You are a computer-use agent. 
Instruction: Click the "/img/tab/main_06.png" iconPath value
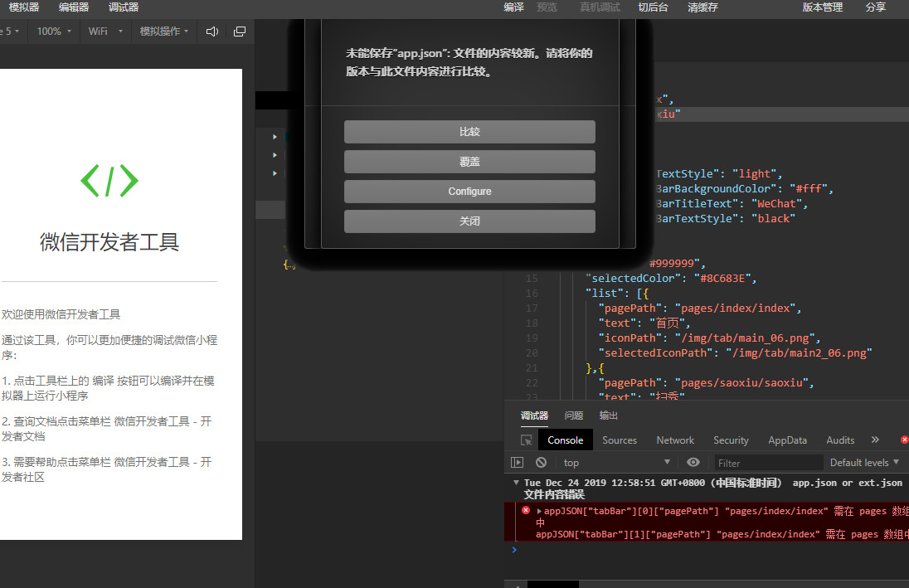tap(747, 338)
